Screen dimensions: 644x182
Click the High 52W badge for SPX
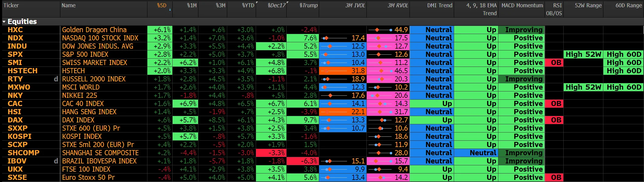[583, 54]
